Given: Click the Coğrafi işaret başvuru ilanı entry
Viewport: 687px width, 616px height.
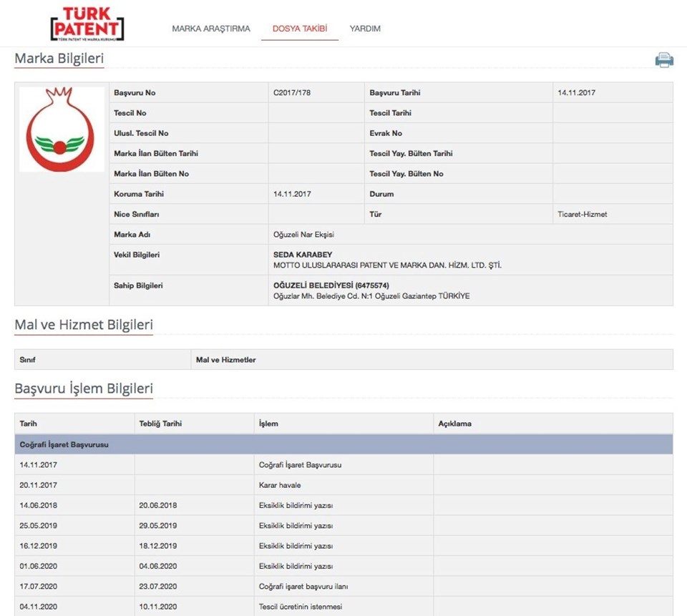Looking at the screenshot, I should pyautogui.click(x=303, y=586).
